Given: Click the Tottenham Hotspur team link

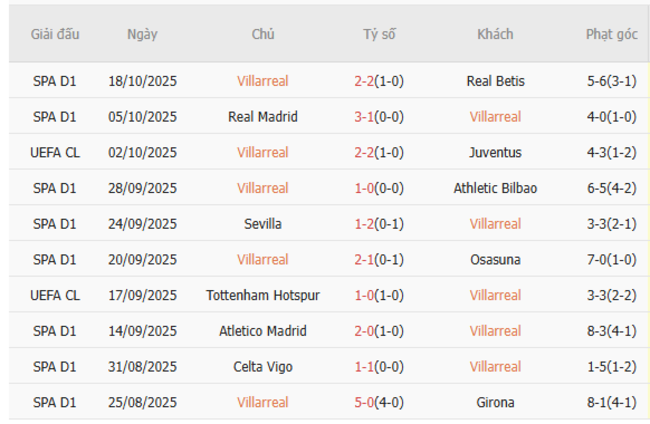Looking at the screenshot, I should click(x=263, y=295).
